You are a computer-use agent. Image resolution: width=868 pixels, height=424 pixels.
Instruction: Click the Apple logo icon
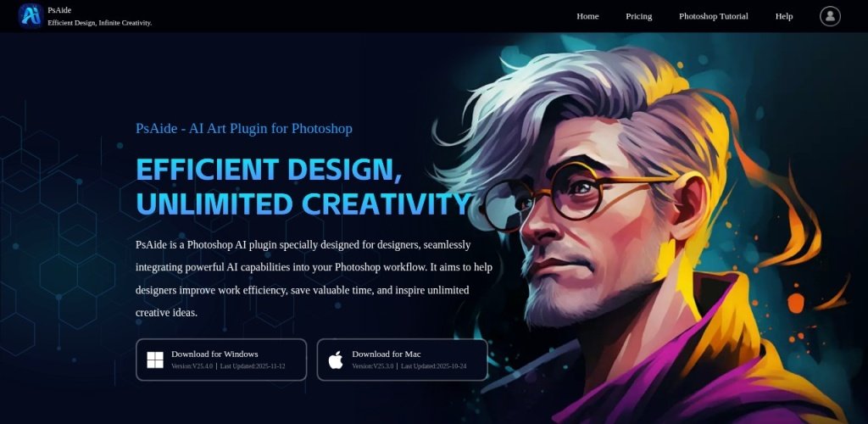click(x=336, y=360)
